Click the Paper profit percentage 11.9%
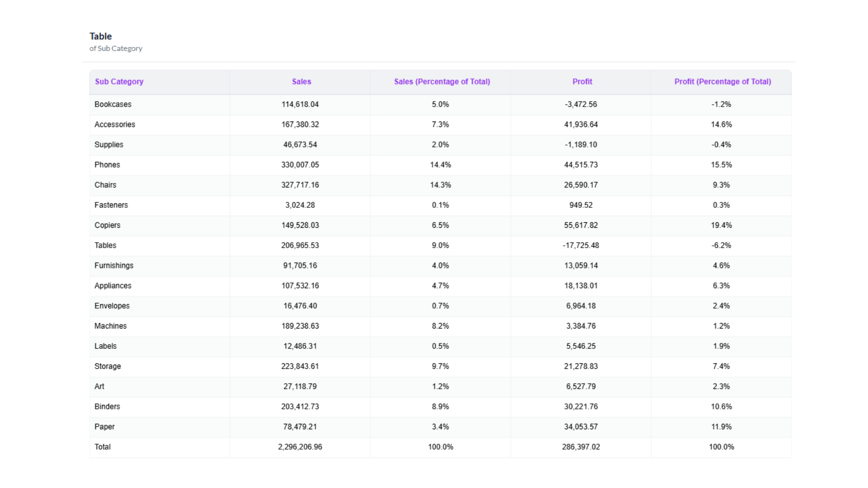Image resolution: width=868 pixels, height=488 pixels. pos(722,427)
